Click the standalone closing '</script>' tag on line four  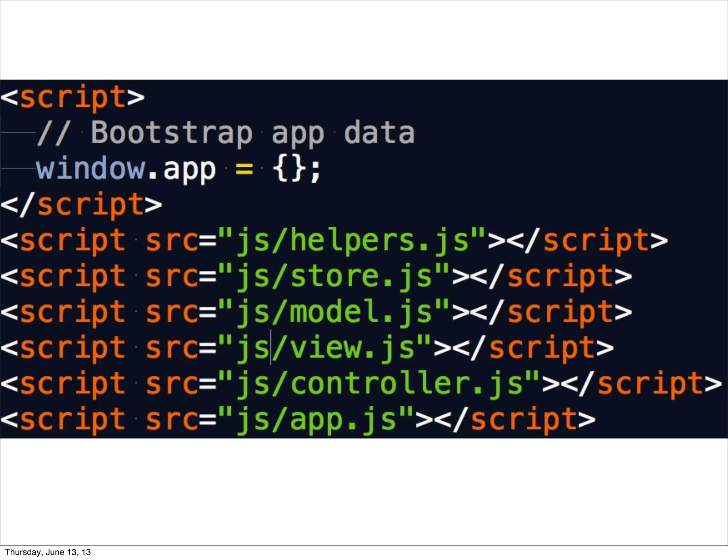(x=81, y=205)
